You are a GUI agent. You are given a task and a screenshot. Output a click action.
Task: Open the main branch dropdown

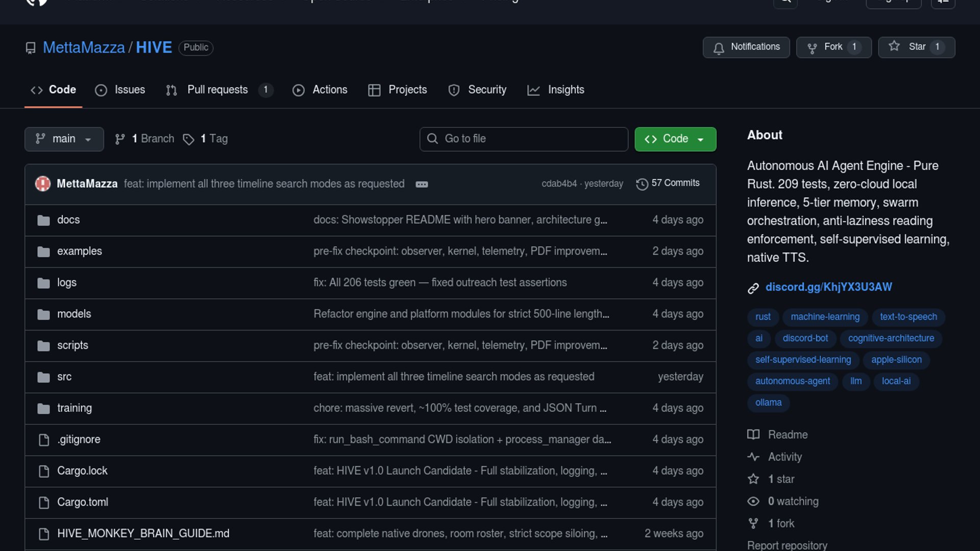click(x=64, y=139)
